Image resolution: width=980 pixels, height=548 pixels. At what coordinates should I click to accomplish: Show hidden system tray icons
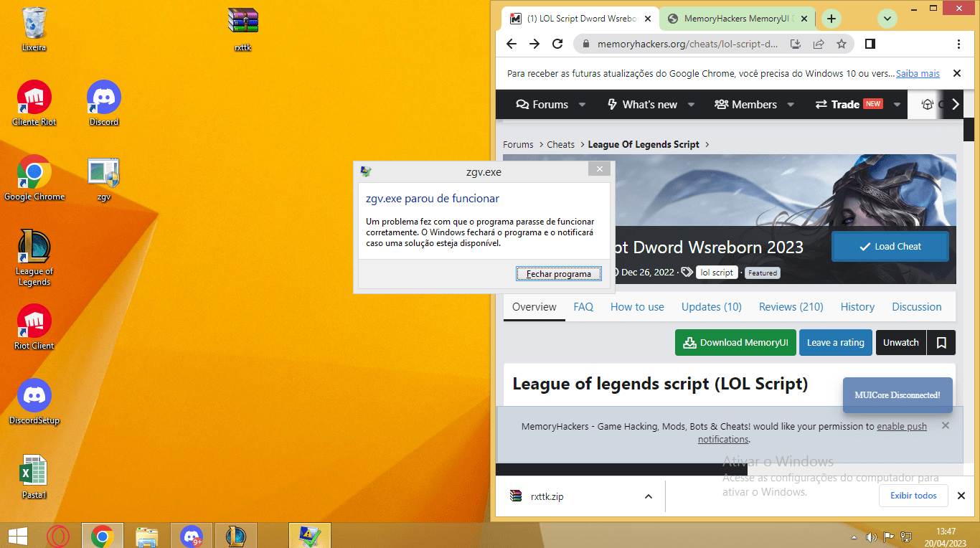click(x=854, y=537)
